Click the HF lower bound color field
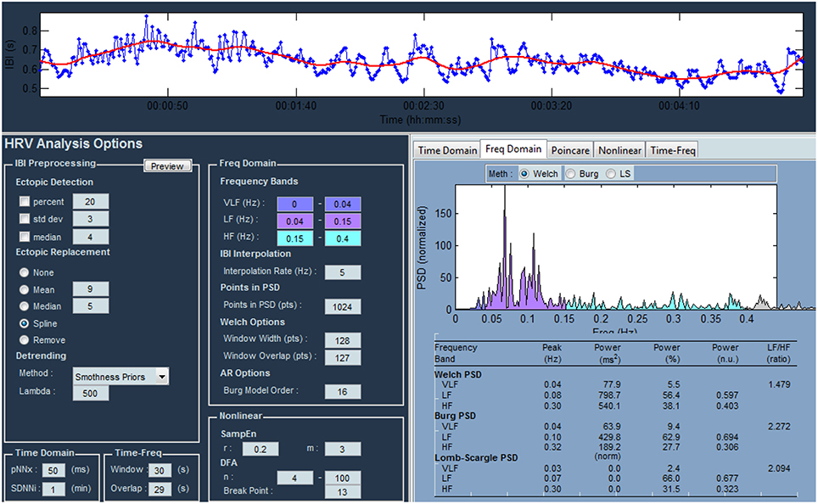 294,238
